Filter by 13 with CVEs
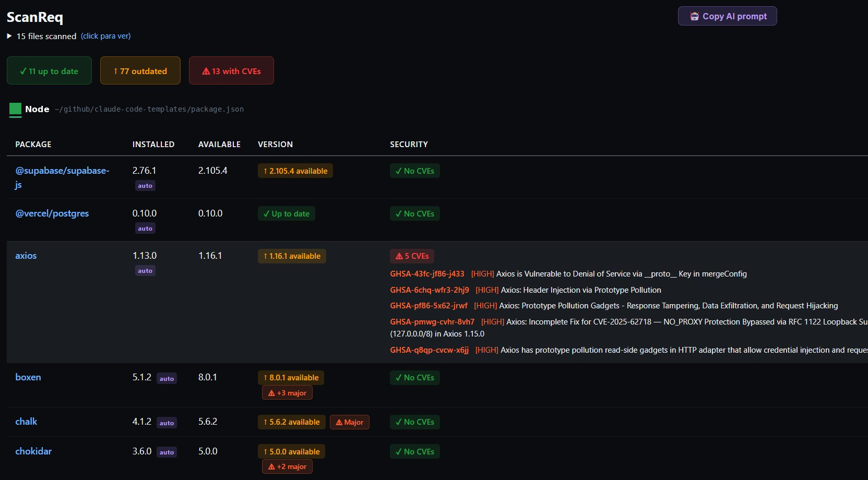868x480 pixels. coord(231,71)
